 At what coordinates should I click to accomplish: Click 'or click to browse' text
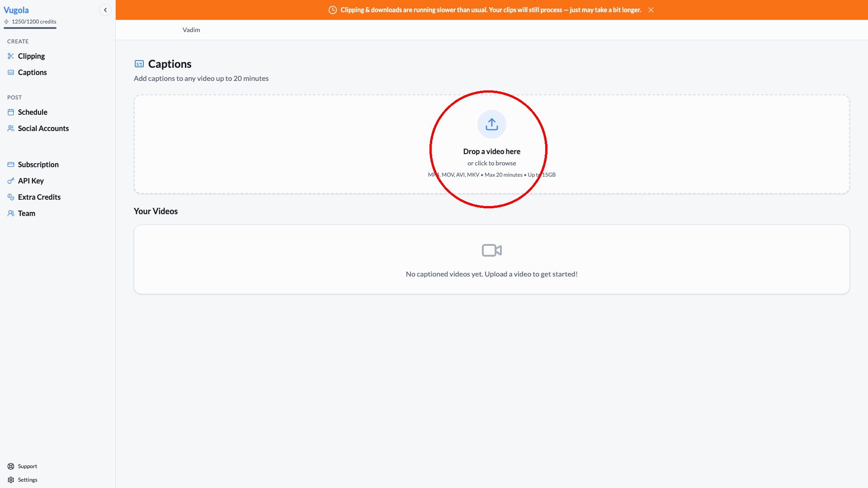click(x=491, y=163)
